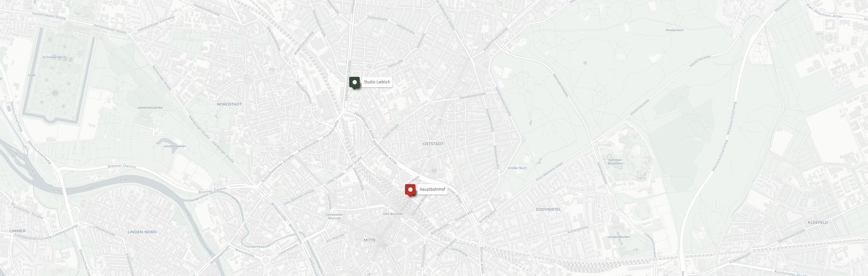Image resolution: width=868 pixels, height=276 pixels.
Task: Click the NORDSTADT district label
Action: 229,104
